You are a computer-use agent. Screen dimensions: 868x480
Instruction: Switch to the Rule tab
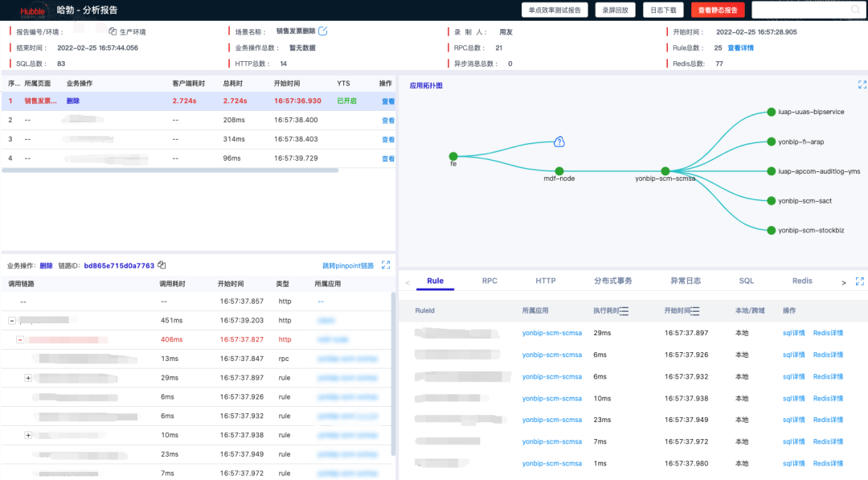(x=435, y=281)
